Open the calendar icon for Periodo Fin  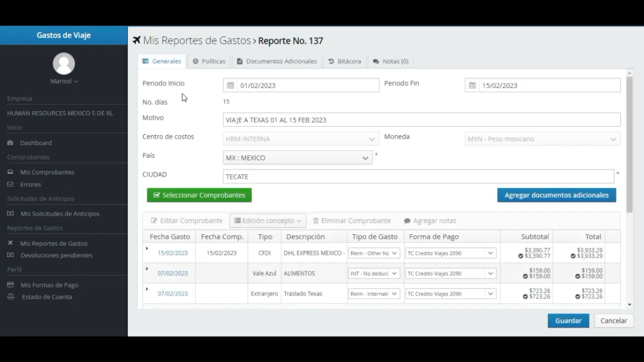click(x=472, y=85)
